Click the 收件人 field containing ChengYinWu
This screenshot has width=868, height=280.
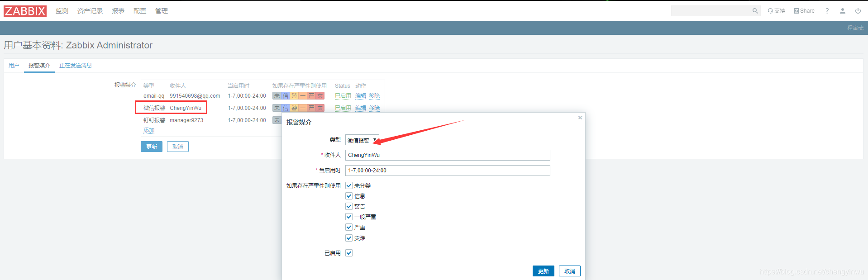pyautogui.click(x=448, y=155)
